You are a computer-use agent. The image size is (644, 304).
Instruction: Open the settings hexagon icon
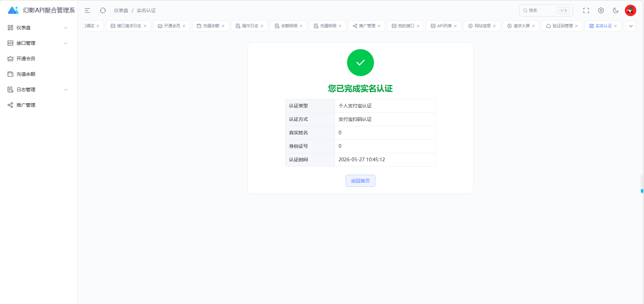[x=601, y=10]
